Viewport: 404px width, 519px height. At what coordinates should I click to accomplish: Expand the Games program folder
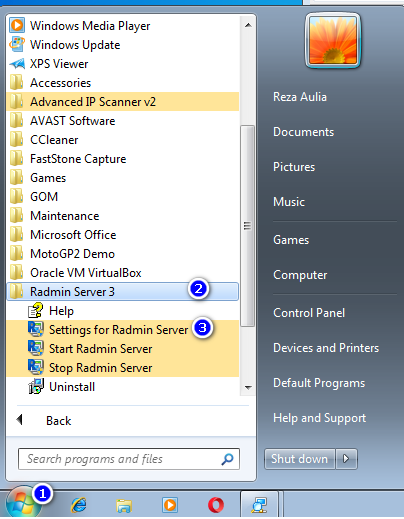pos(48,178)
